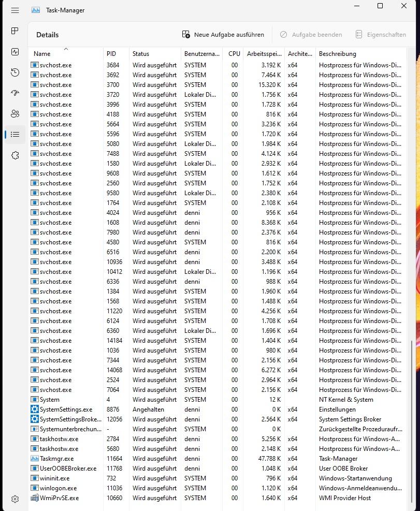Screen dimensions: 420x511
Task: Click the wininit.exe process icon
Action: (35, 478)
